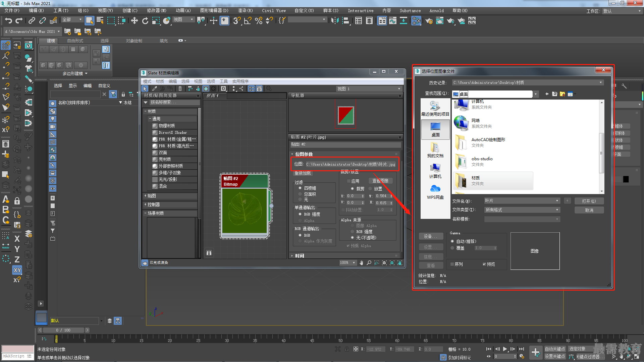Image resolution: width=644 pixels, height=362 pixels.
Task: Open the Slate editor 材质 menu
Action: 160,81
